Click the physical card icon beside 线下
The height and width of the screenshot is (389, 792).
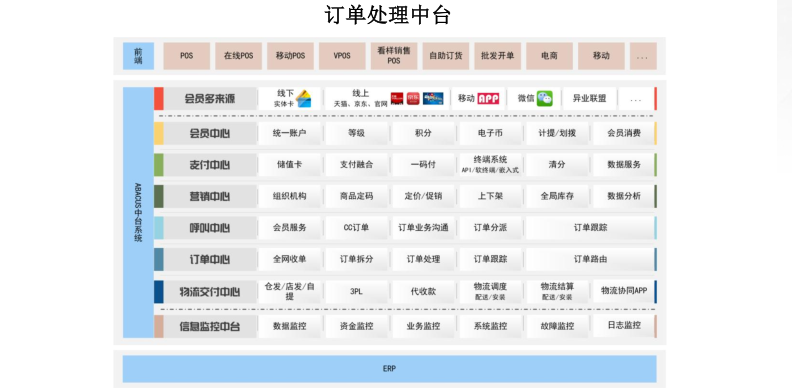[x=304, y=99]
